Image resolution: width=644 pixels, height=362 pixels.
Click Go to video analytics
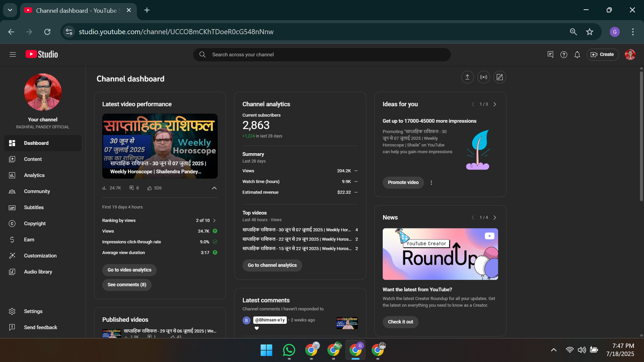(129, 270)
